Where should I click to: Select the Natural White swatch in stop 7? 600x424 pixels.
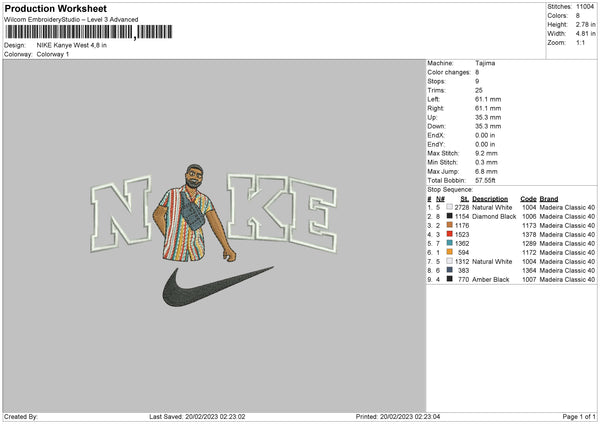[x=449, y=261]
